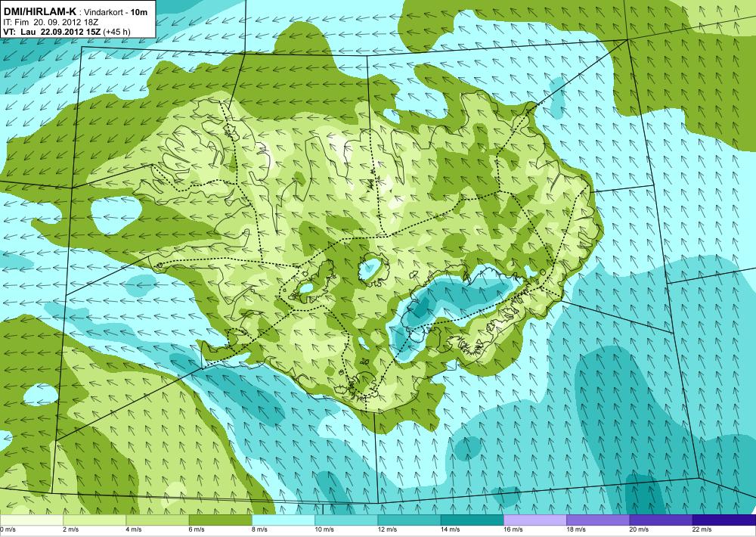Click the "Vindarkort - 10m" header text
Image resolution: width=756 pixels, height=537 pixels.
tap(116, 12)
